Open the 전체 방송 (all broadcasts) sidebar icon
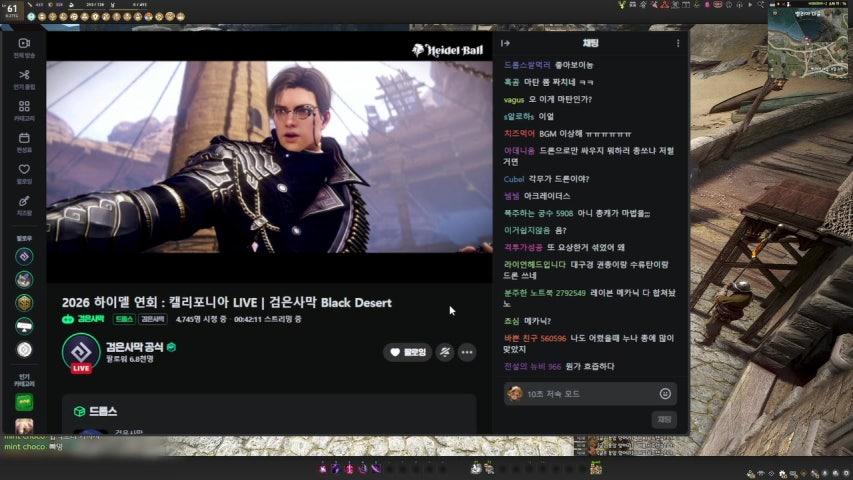The width and height of the screenshot is (853, 480). tap(24, 47)
